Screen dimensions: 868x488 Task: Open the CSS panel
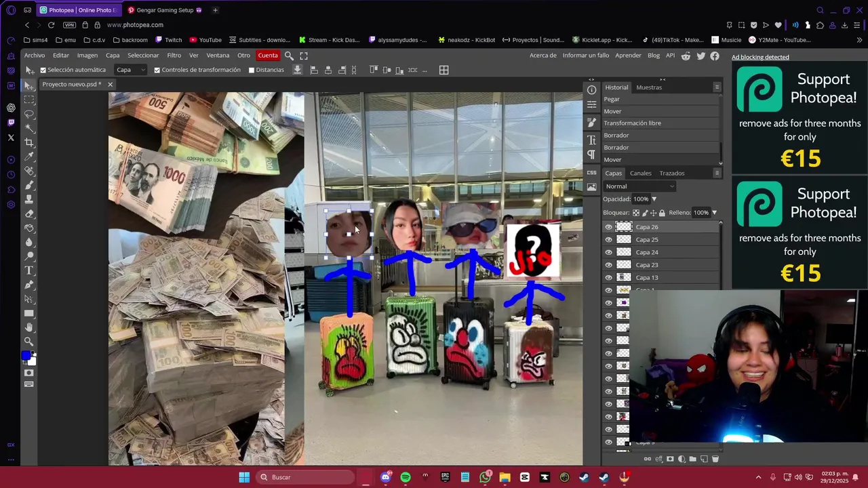[x=591, y=173]
